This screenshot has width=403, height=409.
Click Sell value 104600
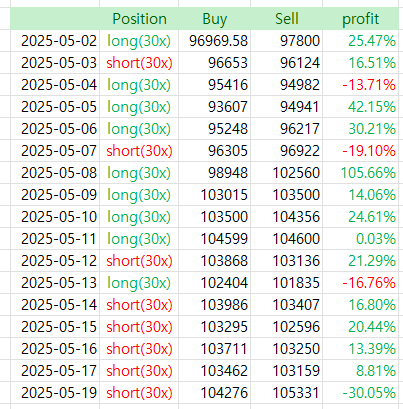(x=286, y=239)
